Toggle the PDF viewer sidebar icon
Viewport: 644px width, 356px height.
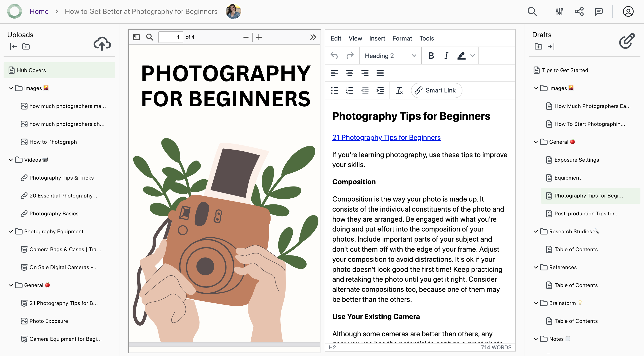[x=136, y=37]
